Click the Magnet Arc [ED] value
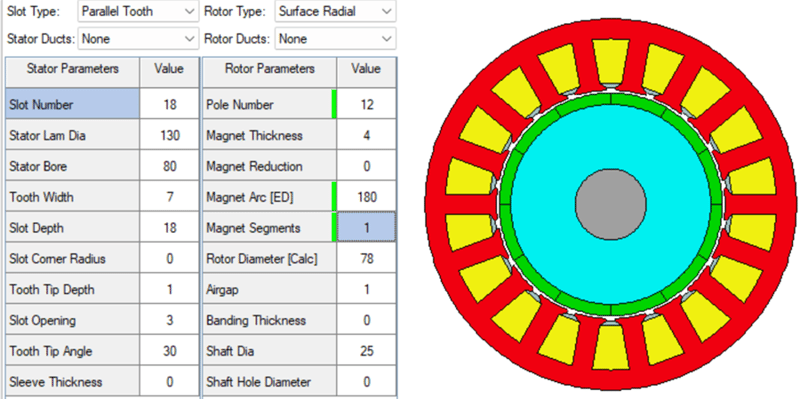The image size is (800, 399). [x=366, y=197]
